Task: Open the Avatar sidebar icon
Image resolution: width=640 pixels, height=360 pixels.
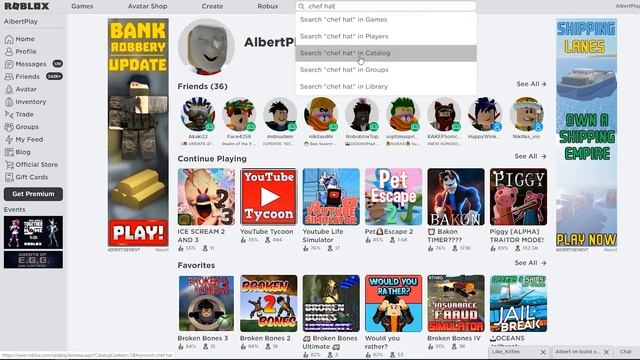Action: (x=9, y=89)
